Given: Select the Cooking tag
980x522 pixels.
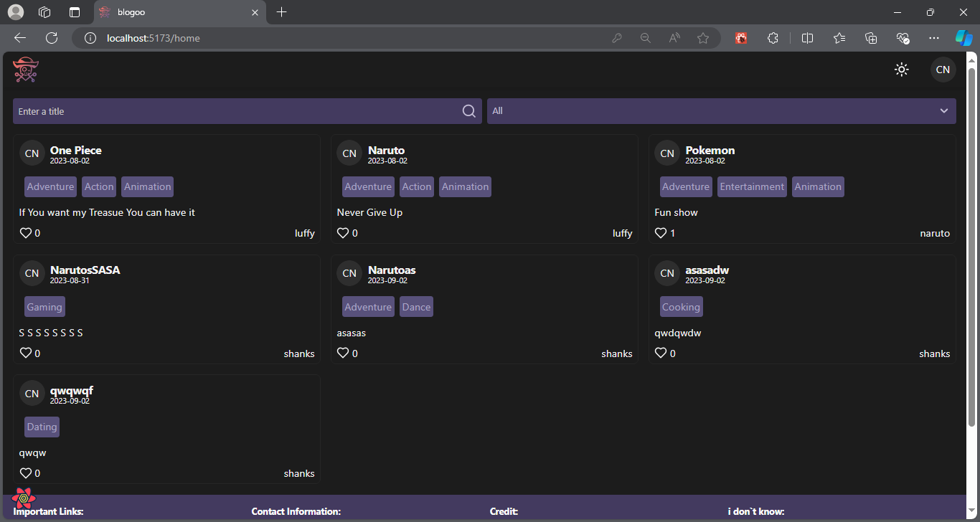Looking at the screenshot, I should [x=681, y=307].
